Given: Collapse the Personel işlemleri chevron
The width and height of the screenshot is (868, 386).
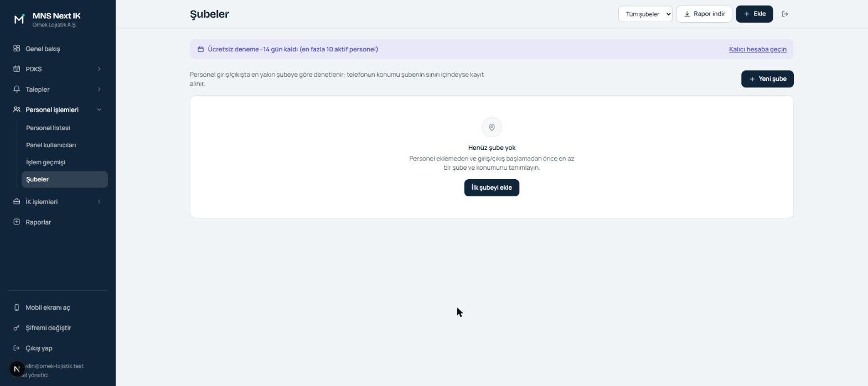Looking at the screenshot, I should click(99, 109).
